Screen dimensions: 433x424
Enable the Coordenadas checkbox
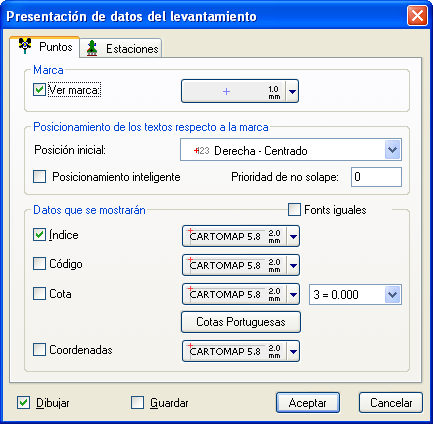pos(39,350)
